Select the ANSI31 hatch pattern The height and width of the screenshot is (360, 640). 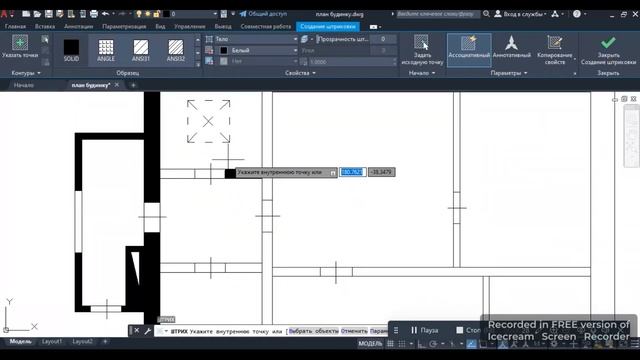tap(141, 50)
